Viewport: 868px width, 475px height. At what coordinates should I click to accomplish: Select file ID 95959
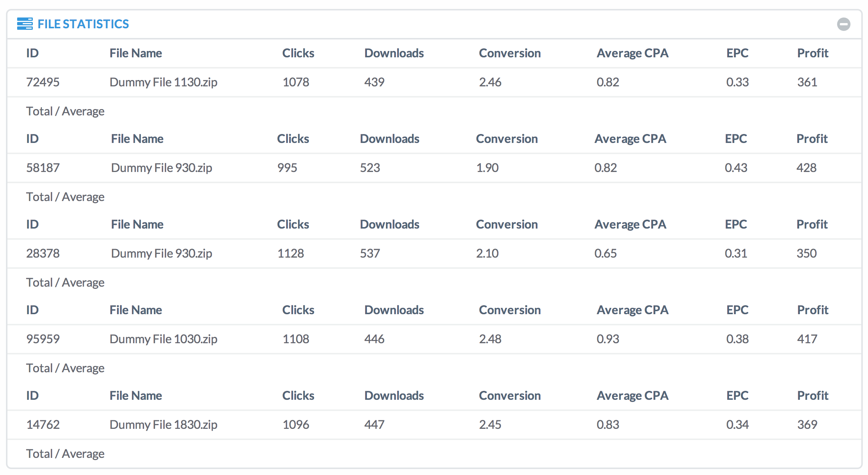pos(43,339)
